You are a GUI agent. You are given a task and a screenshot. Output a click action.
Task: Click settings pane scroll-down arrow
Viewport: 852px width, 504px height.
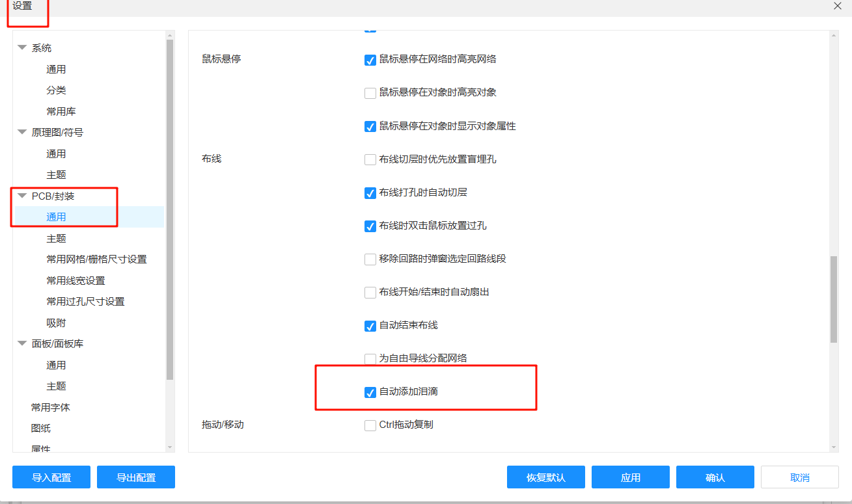pos(834,447)
